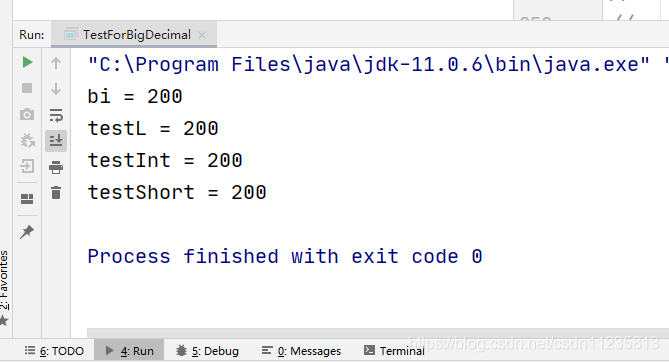Open the 6: TODO tool window
The image size is (669, 362).
click(54, 351)
